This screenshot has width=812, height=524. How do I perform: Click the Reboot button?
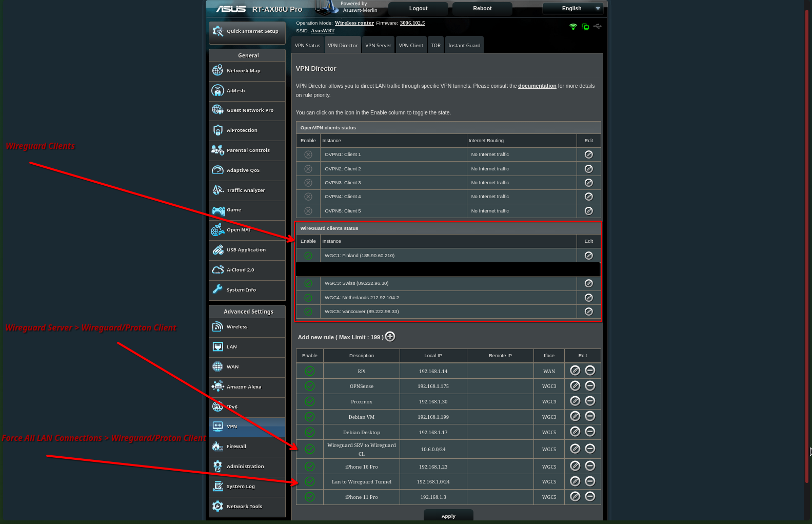pyautogui.click(x=482, y=9)
